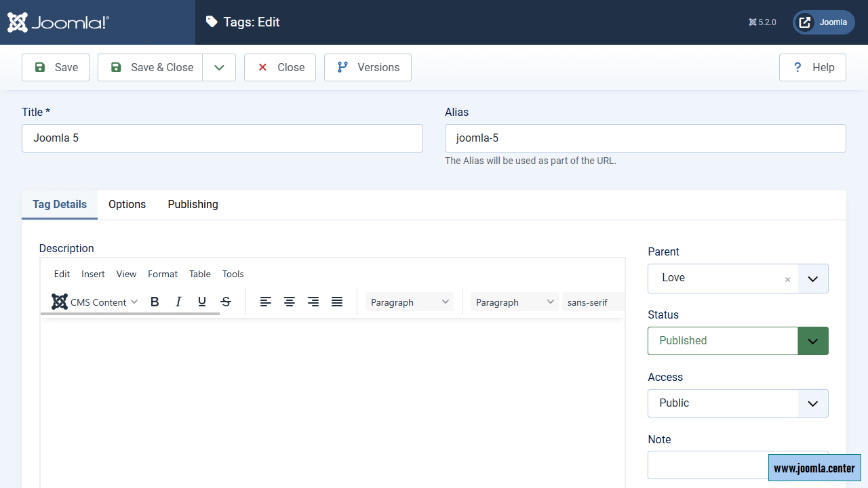Save the tag with Save button

[x=56, y=67]
